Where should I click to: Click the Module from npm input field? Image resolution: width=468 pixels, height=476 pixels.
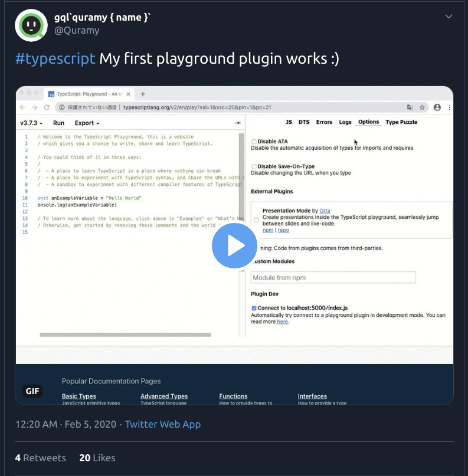click(x=333, y=277)
